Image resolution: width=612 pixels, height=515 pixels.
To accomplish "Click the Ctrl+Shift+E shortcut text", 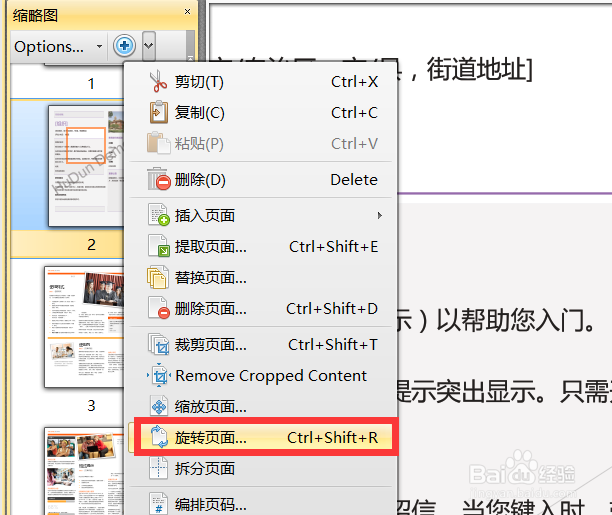I will tap(333, 246).
